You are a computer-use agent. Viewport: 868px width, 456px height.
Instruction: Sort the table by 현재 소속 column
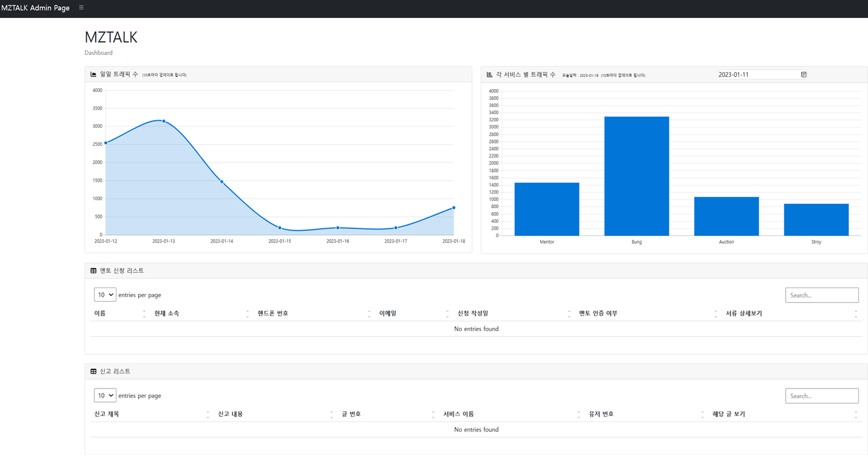point(201,313)
